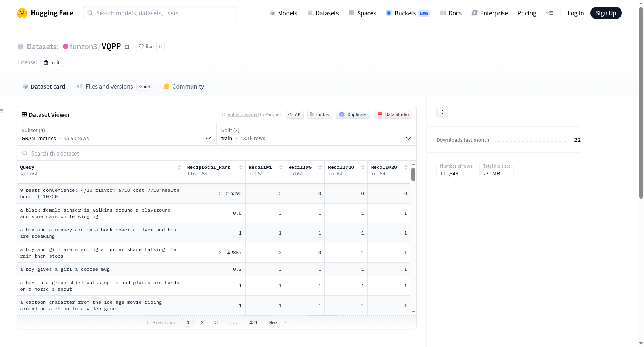Click the Datasets: breadcrumb label

pyautogui.click(x=43, y=46)
